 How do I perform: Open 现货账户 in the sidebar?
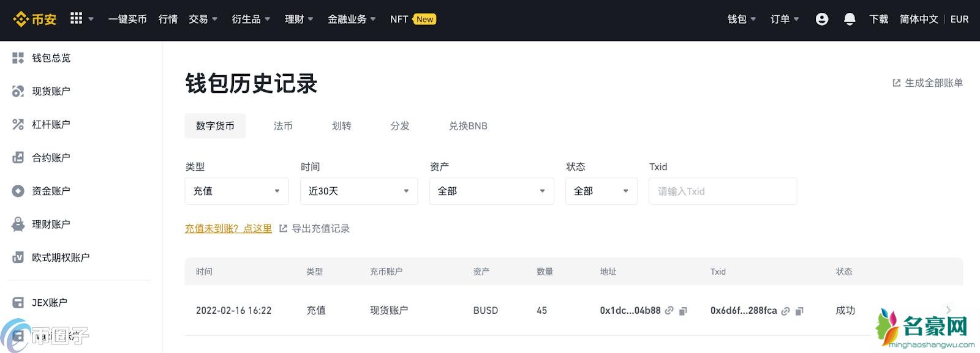coord(51,91)
